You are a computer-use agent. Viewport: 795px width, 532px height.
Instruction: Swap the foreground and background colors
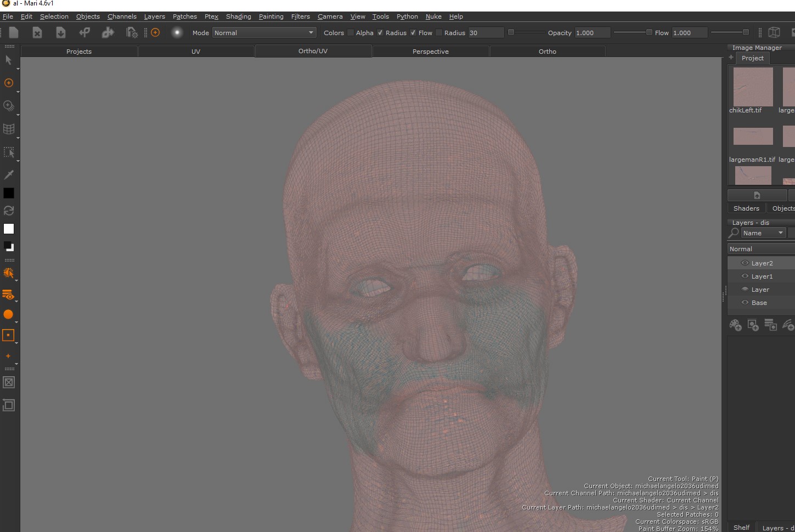tap(9, 211)
